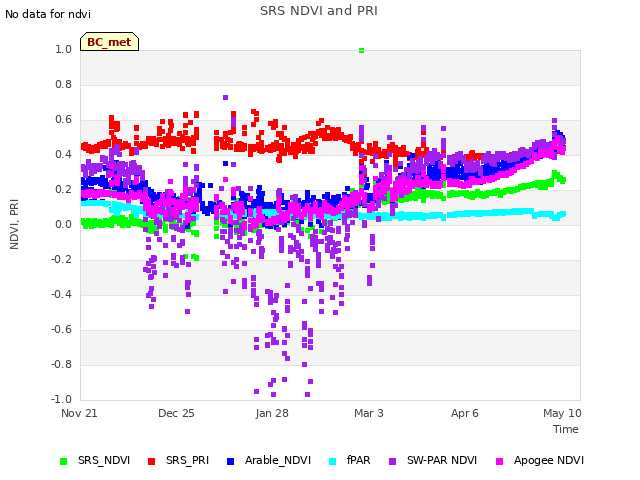Image resolution: width=640 pixels, height=480 pixels.
Task: Click the magenta Apogee NDVI legend marker
Action: (499, 461)
